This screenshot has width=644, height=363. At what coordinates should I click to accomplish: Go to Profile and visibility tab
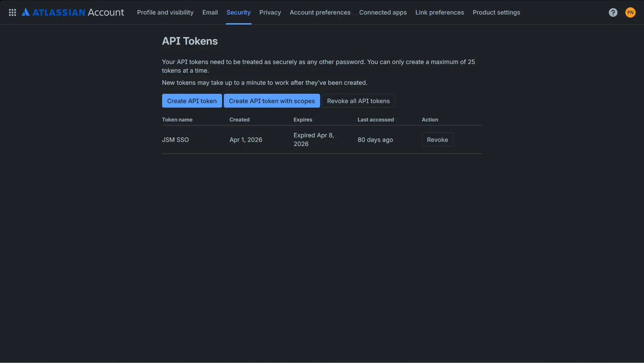point(165,12)
